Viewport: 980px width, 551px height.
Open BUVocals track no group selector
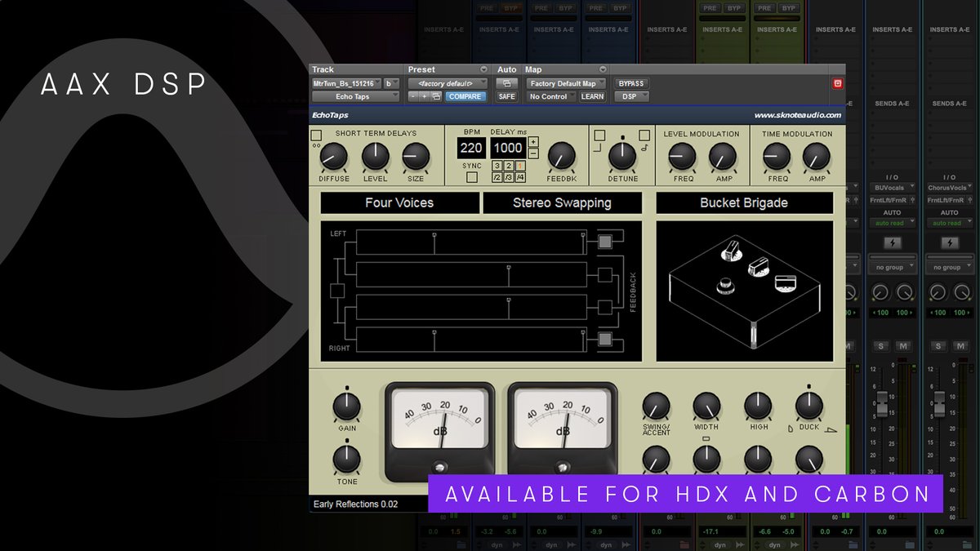tap(892, 267)
